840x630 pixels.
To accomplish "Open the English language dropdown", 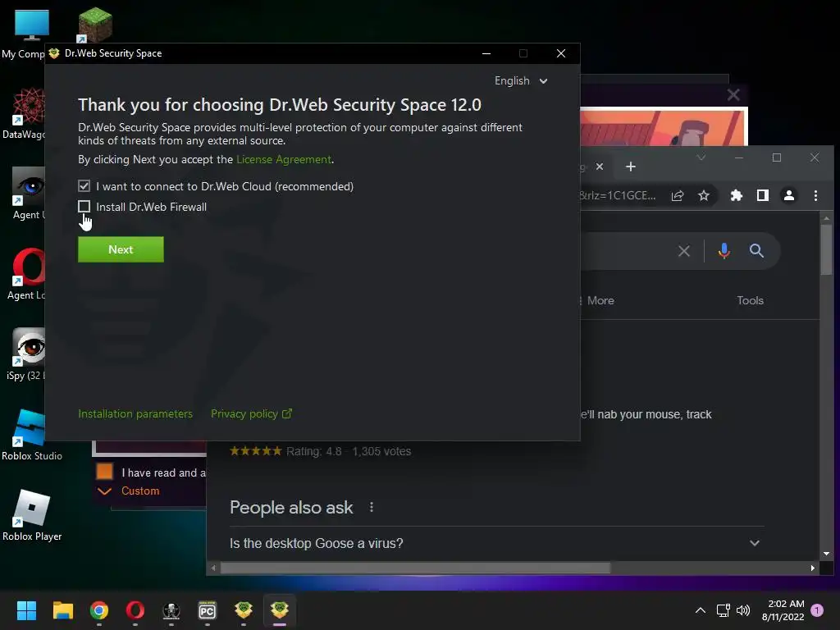I will click(521, 81).
